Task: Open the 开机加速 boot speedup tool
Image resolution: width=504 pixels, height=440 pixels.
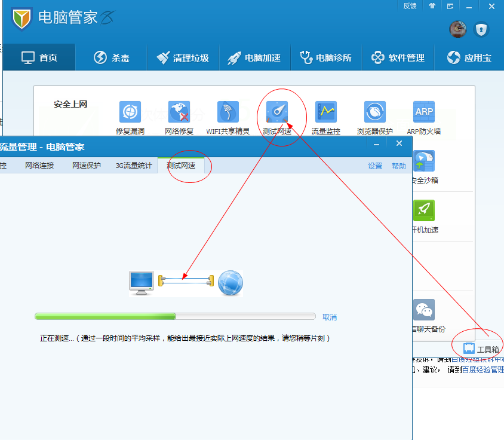Action: pos(423,210)
